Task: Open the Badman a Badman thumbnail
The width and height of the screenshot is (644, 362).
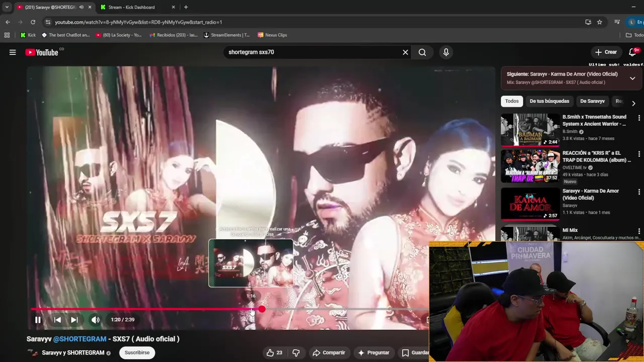Action: click(530, 130)
